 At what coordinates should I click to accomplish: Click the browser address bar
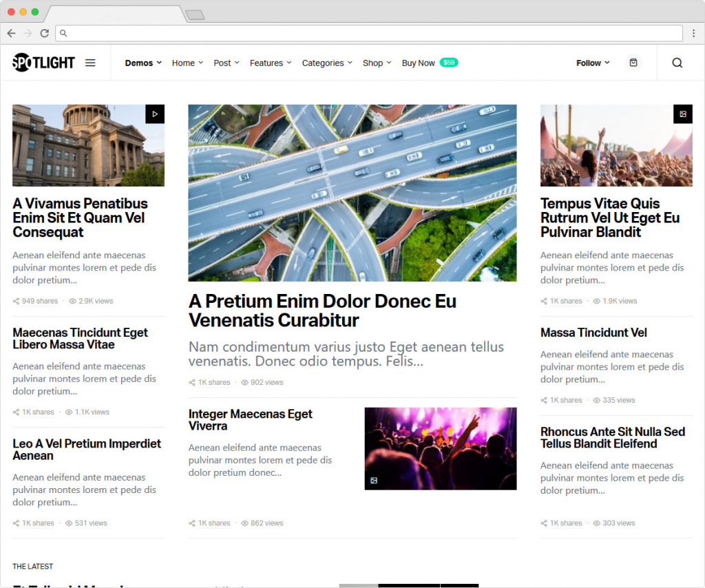tap(372, 33)
